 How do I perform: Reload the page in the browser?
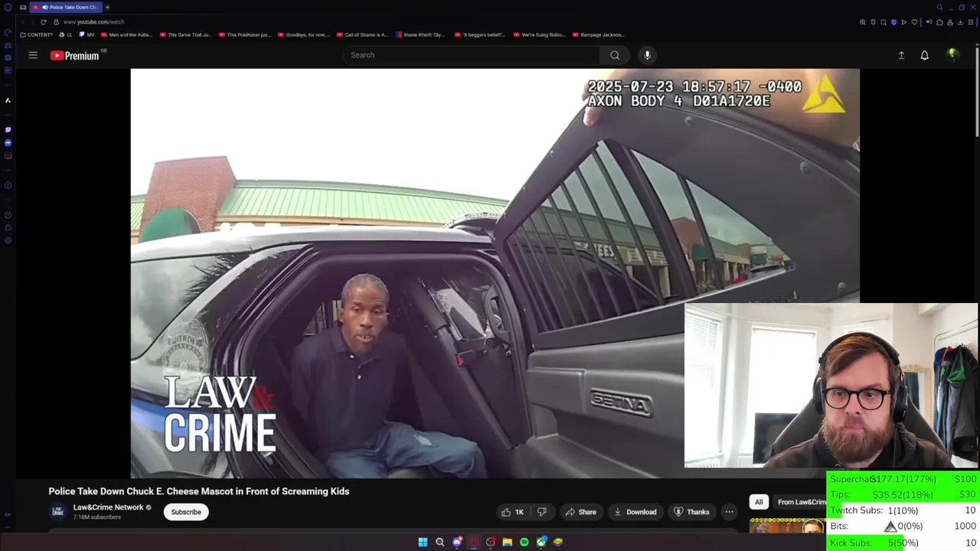(x=44, y=22)
